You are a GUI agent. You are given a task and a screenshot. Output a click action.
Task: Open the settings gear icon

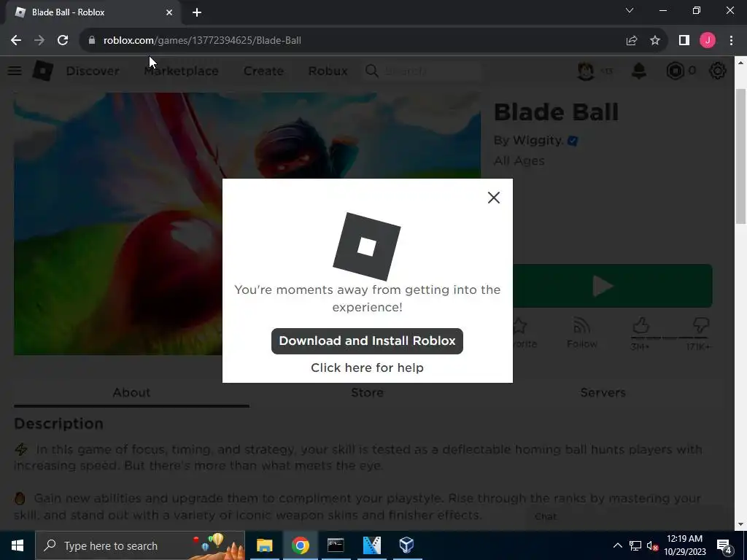pos(718,71)
